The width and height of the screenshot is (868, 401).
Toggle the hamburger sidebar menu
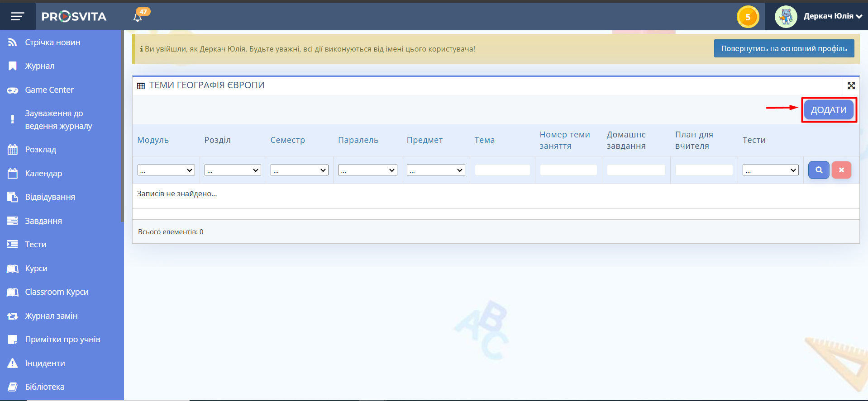coord(17,17)
